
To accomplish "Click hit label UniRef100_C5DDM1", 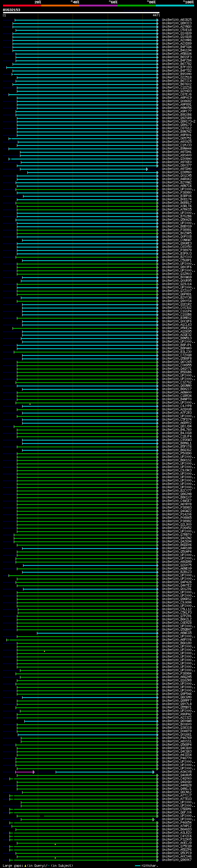I will coord(177,809).
